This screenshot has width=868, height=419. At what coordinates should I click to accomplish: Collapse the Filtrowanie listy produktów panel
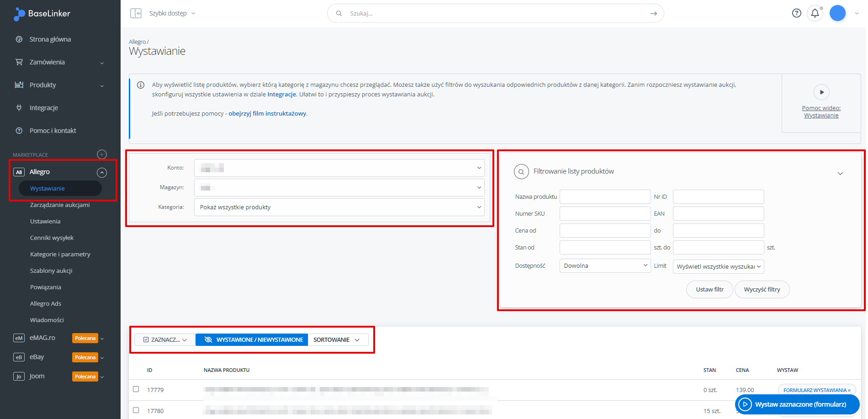tap(840, 174)
